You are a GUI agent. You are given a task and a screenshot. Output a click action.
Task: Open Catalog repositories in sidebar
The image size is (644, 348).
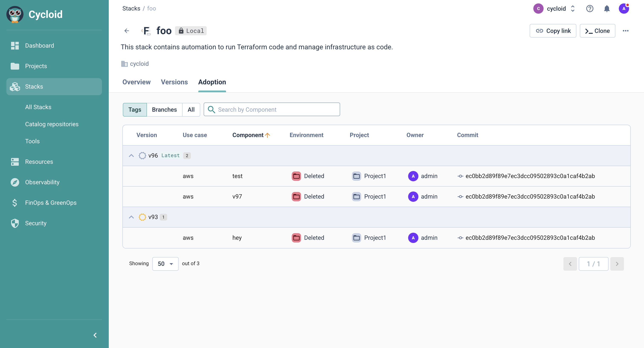pyautogui.click(x=52, y=124)
